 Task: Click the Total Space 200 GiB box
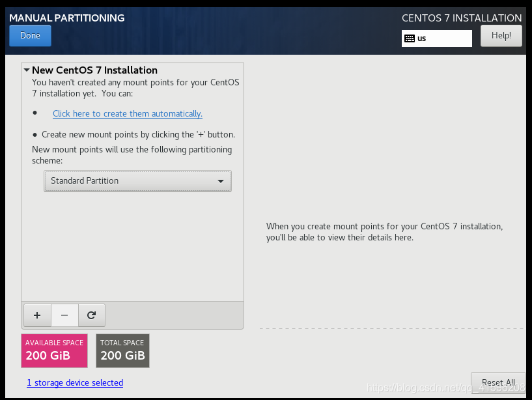[x=122, y=350]
